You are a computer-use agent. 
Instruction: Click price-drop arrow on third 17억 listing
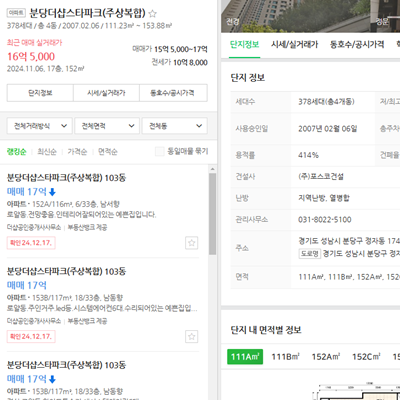52,379
